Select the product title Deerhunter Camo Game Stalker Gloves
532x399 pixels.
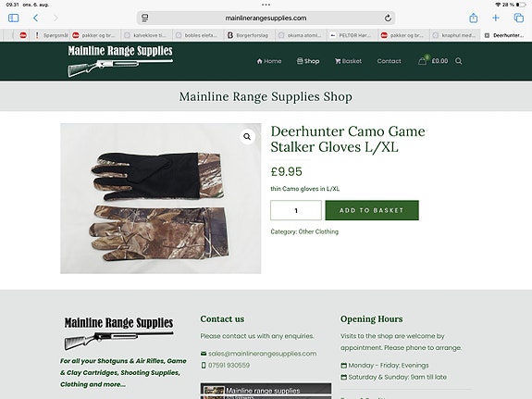pos(348,139)
